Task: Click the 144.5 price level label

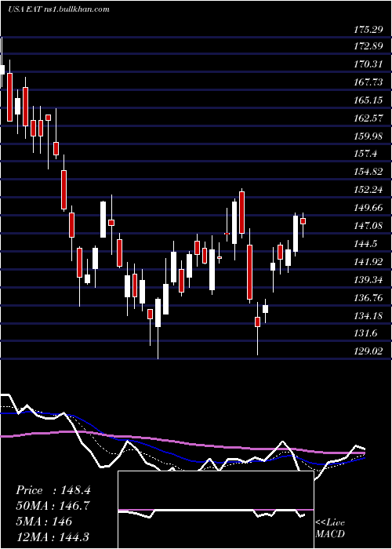Action: pyautogui.click(x=366, y=244)
